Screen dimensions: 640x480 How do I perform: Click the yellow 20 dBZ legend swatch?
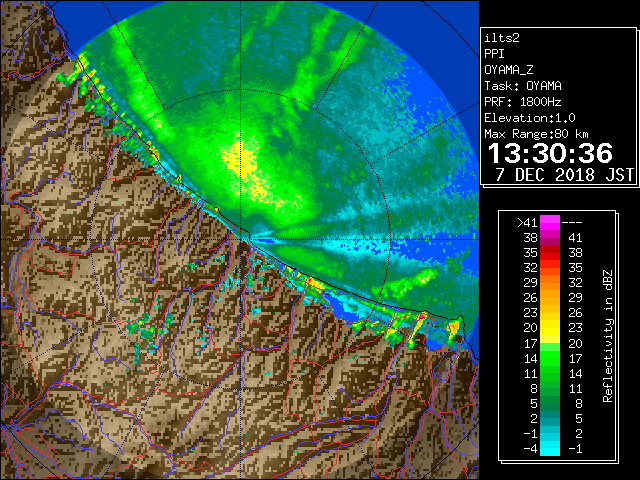(550, 328)
